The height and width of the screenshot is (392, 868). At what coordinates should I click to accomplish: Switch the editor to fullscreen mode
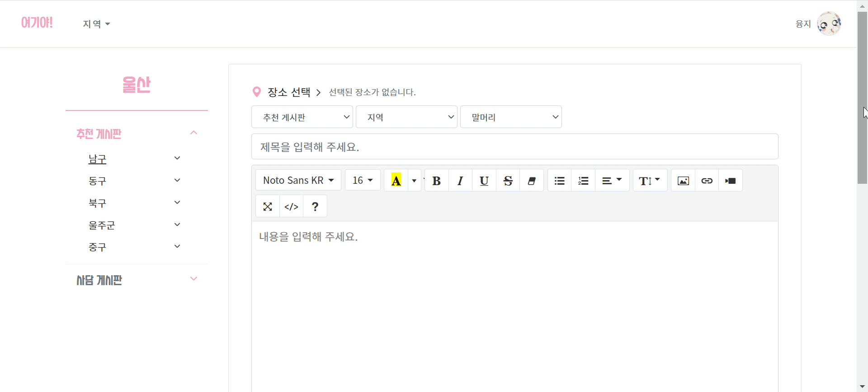tap(268, 206)
